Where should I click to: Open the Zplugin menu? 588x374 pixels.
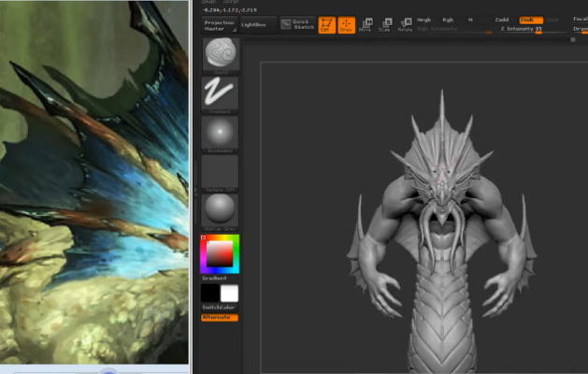208,2
